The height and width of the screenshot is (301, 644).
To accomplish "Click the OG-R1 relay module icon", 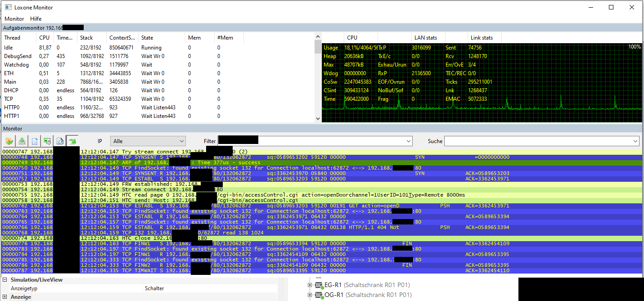I will [x=320, y=295].
